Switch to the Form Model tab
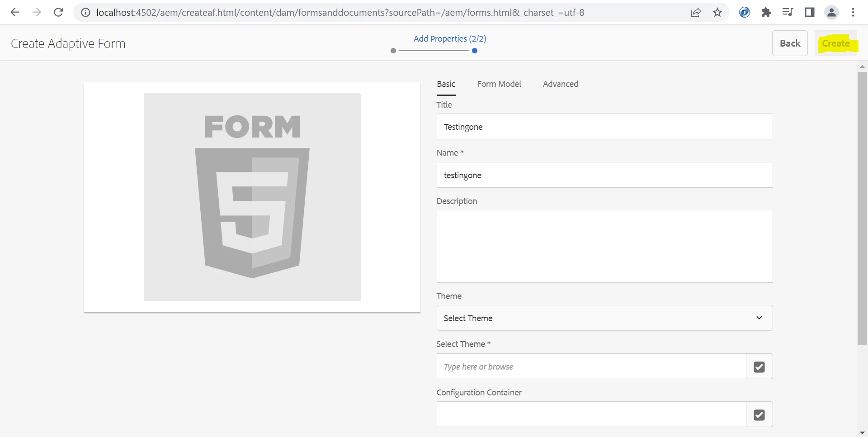Screen dimensions: 868x437 click(499, 84)
